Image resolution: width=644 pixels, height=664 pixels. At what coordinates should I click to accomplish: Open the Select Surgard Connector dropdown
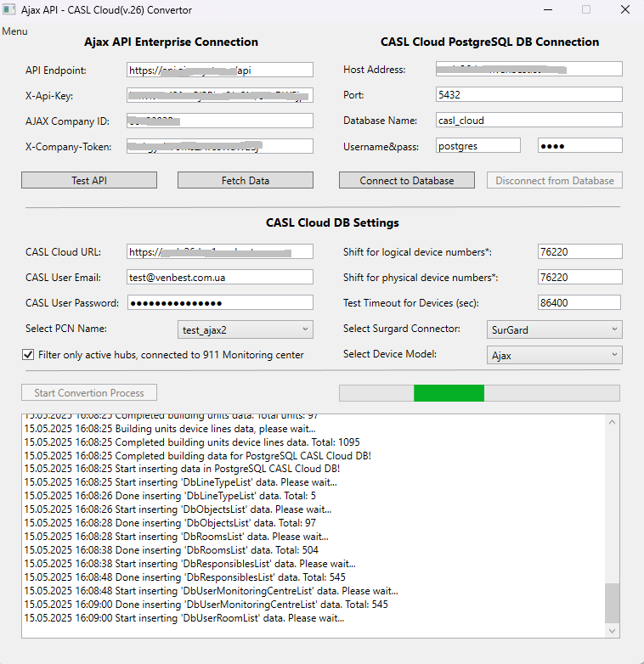(555, 329)
